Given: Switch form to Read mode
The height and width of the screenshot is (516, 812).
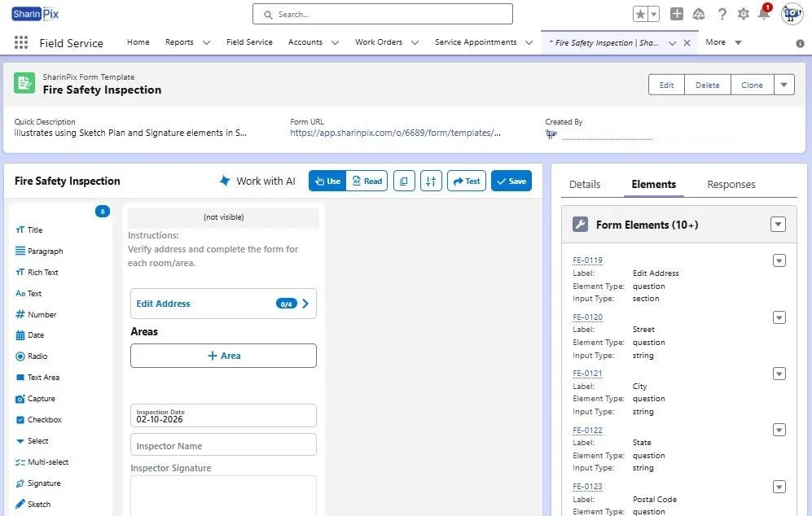Looking at the screenshot, I should click(366, 181).
